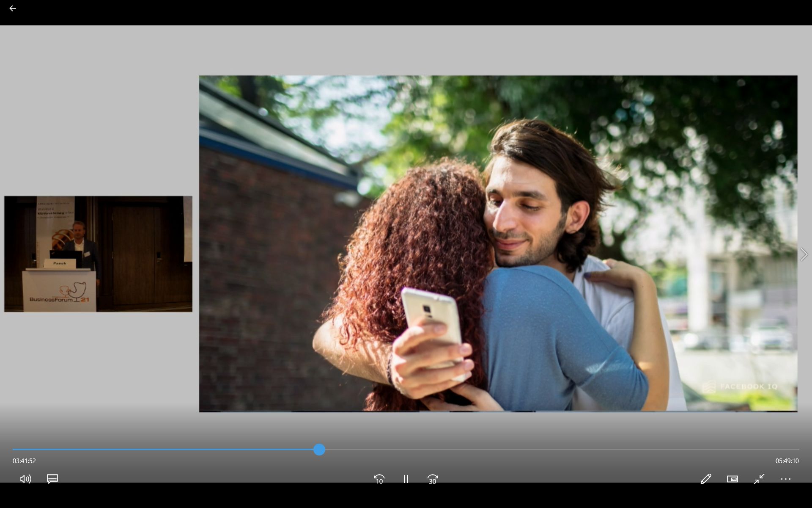
Task: Click the large photo of the hugging couple
Action: [498, 243]
